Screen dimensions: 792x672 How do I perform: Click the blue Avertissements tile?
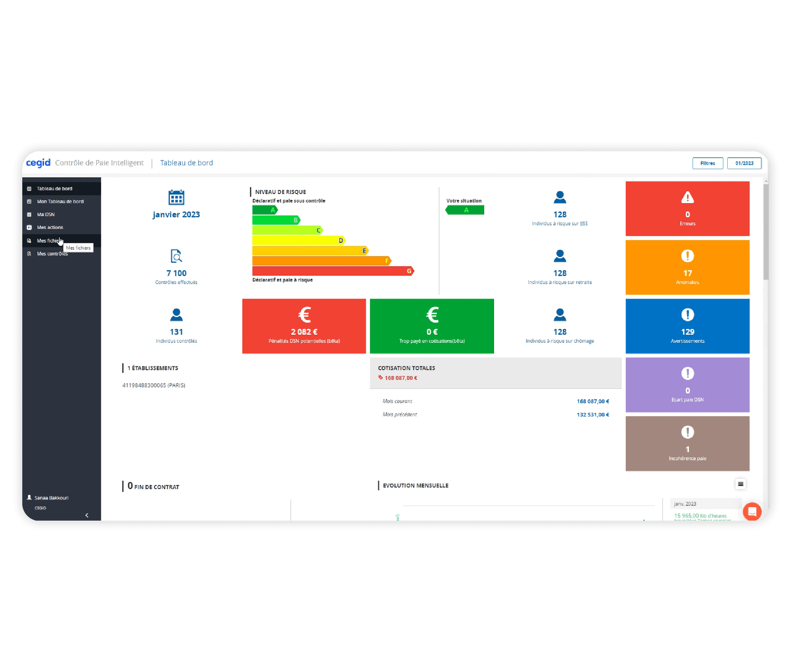click(x=687, y=326)
